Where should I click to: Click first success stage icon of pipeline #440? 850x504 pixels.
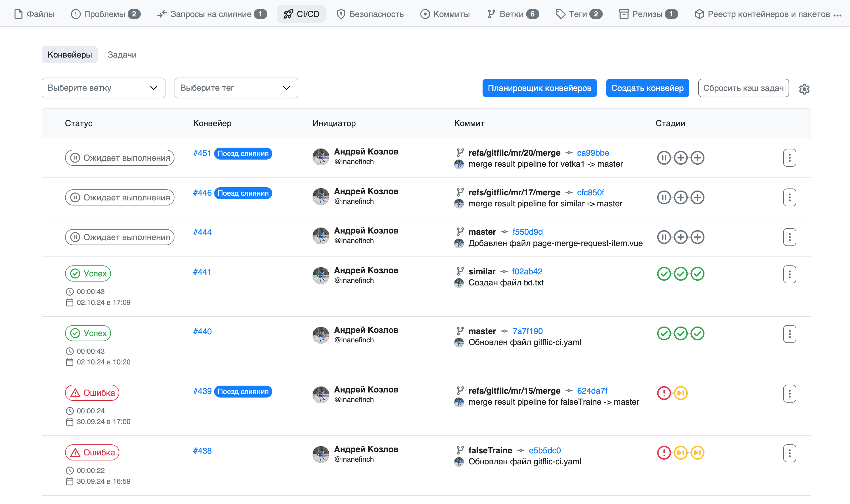664,333
